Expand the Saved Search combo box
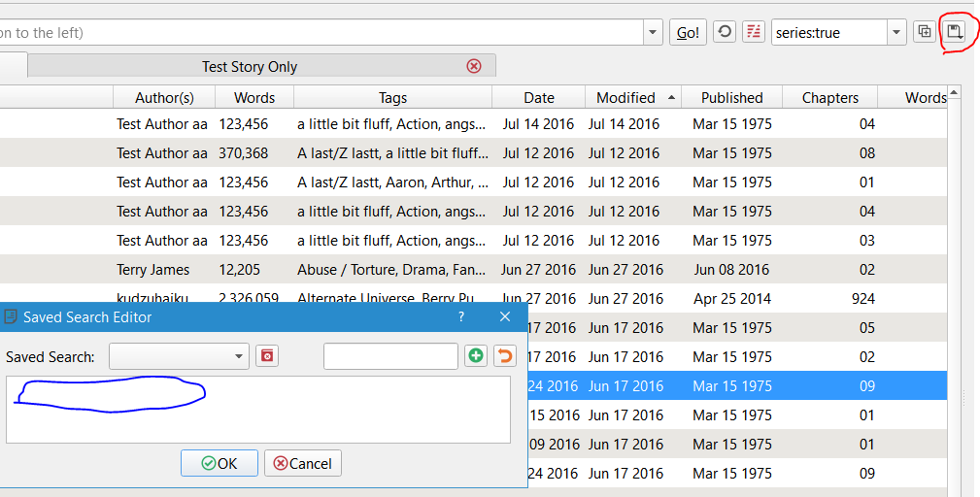This screenshot has height=497, width=980. tap(240, 356)
